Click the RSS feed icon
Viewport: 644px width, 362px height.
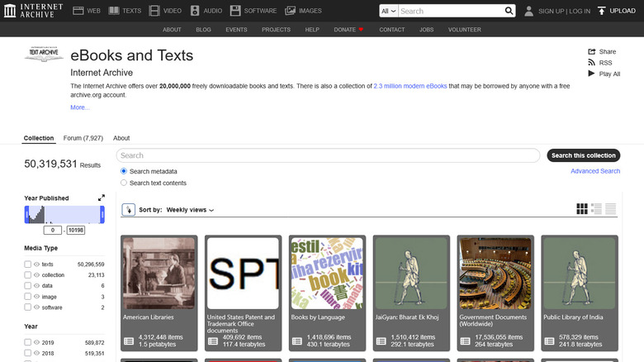[591, 63]
